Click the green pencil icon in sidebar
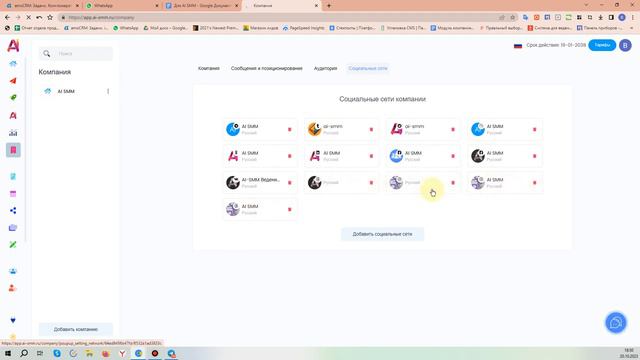640x360 pixels. [13, 244]
